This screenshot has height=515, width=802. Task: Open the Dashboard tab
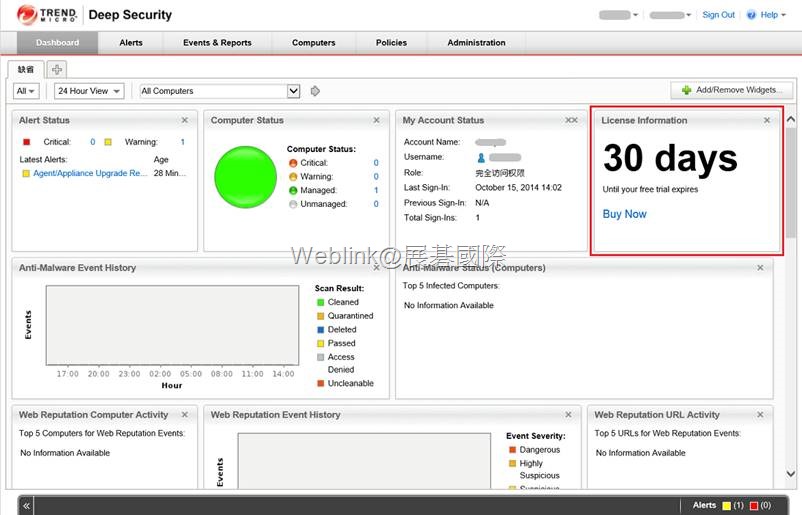pos(57,42)
